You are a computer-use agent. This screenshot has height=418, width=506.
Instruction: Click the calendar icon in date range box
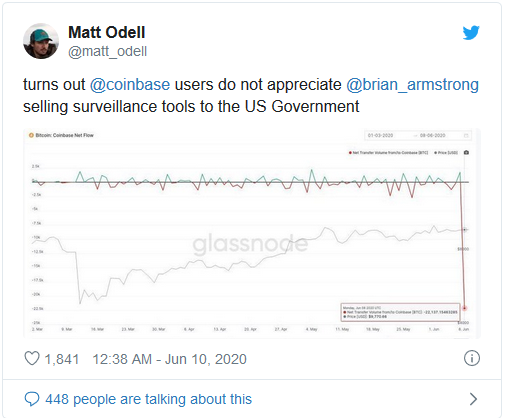click(x=466, y=135)
